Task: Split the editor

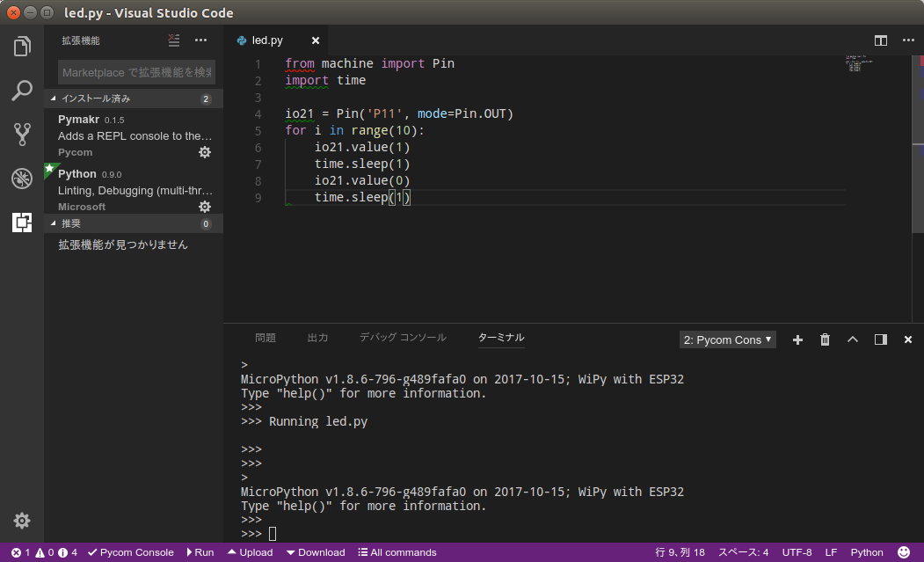Action: (880, 40)
